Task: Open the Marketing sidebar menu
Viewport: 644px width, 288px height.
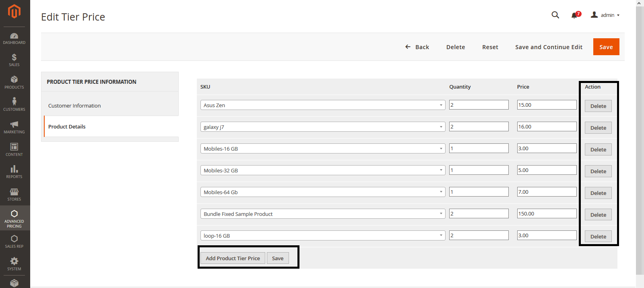Action: tap(14, 127)
